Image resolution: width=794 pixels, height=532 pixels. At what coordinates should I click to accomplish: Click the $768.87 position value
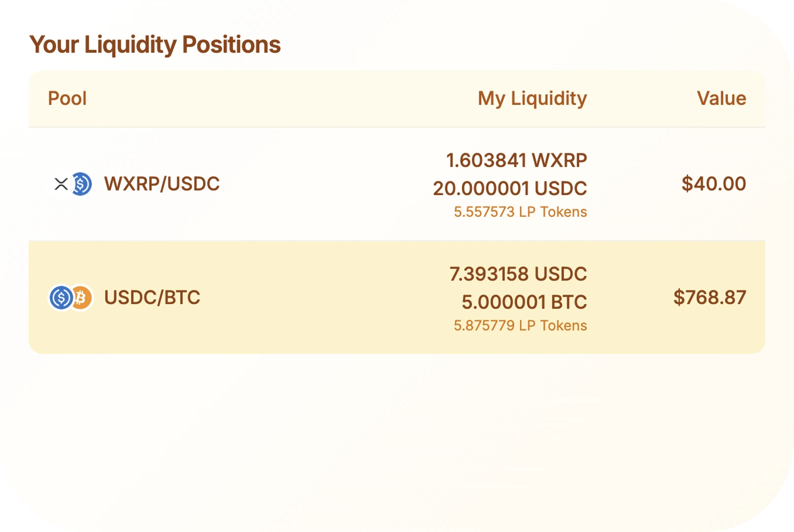tap(710, 298)
